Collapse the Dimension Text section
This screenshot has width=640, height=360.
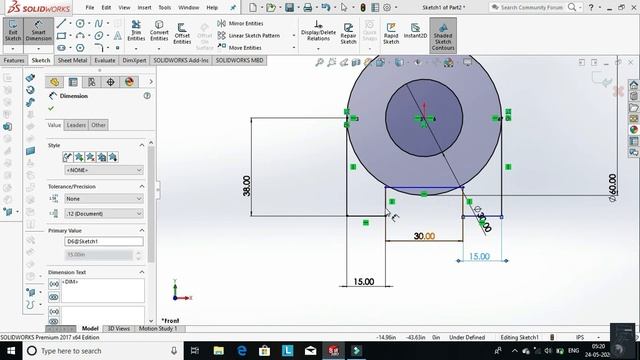tap(142, 272)
